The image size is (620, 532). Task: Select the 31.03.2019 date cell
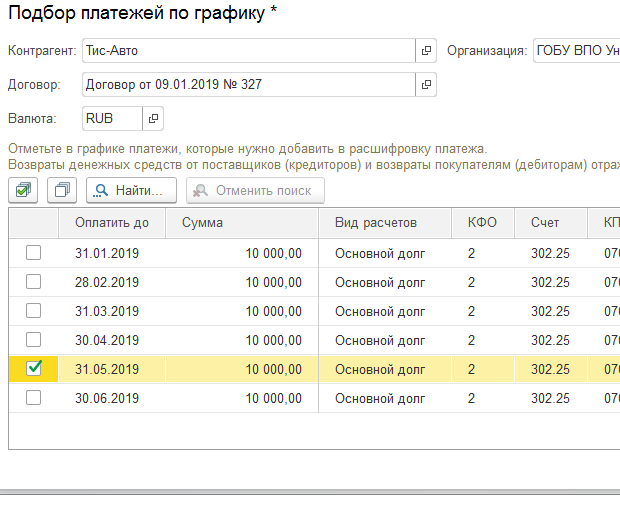pyautogui.click(x=107, y=311)
